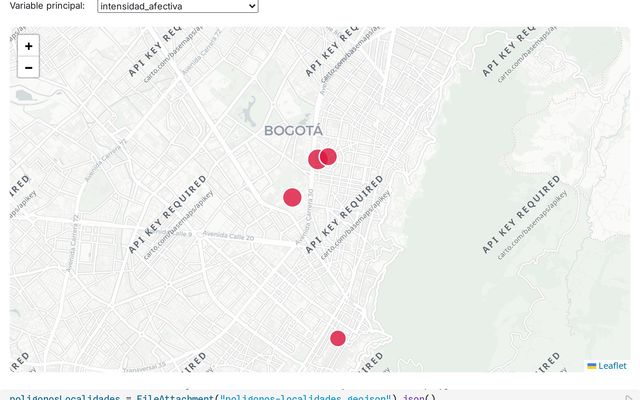Screen dimensions: 640x400
Task: Click the BOGOTÁ city label
Action: pos(293,131)
